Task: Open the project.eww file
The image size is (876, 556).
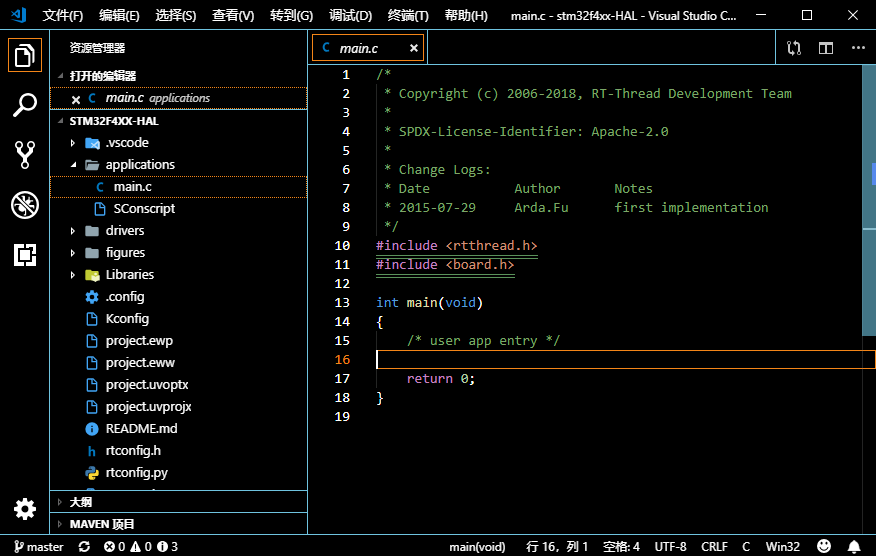Action: 179,362
